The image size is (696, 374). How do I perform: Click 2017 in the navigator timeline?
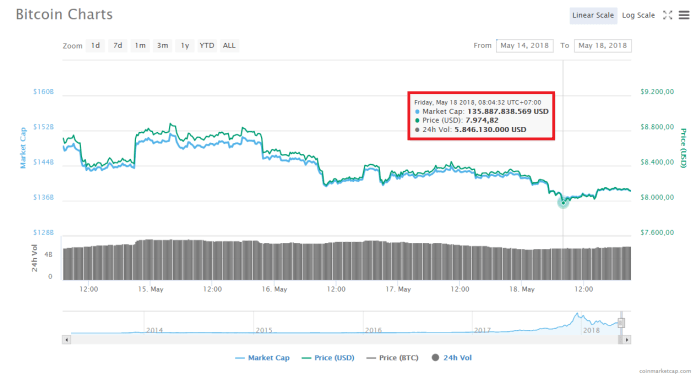[x=482, y=331]
